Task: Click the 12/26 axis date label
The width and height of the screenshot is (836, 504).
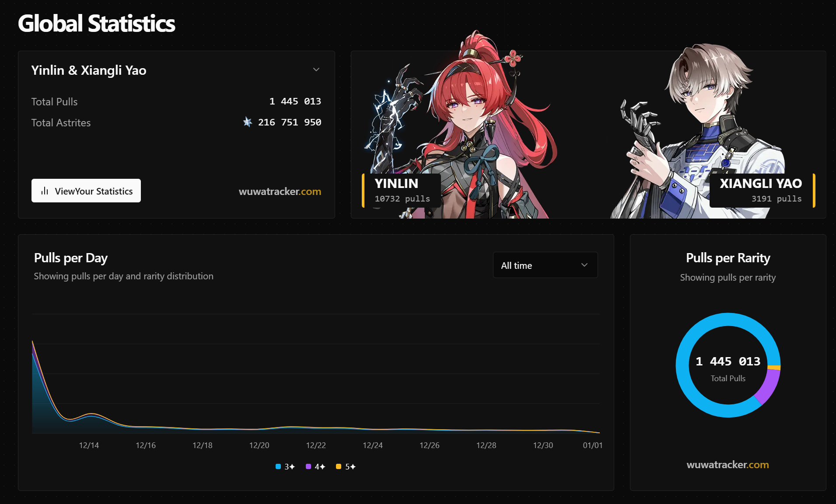Action: pyautogui.click(x=429, y=445)
